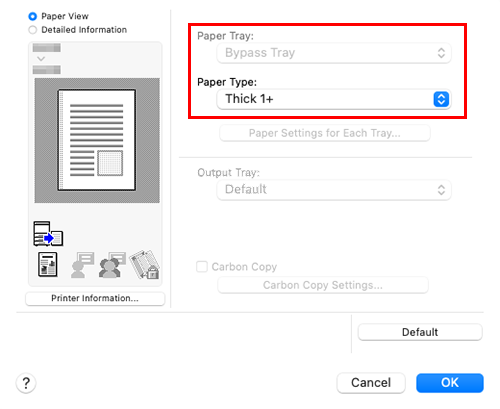The width and height of the screenshot is (500, 409).
Task: Click the paper preview thumbnail
Action: (x=97, y=140)
